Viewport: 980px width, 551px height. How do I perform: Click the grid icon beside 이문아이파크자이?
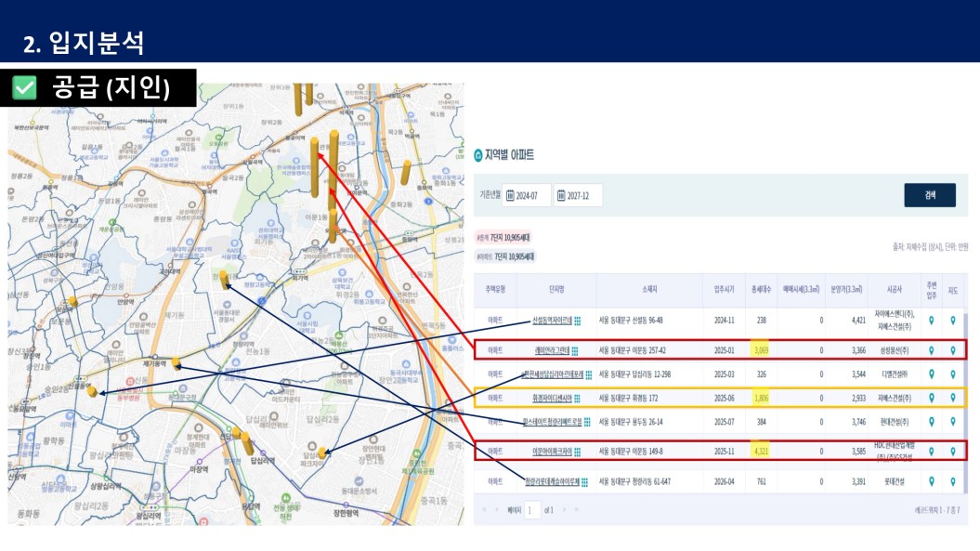(578, 452)
